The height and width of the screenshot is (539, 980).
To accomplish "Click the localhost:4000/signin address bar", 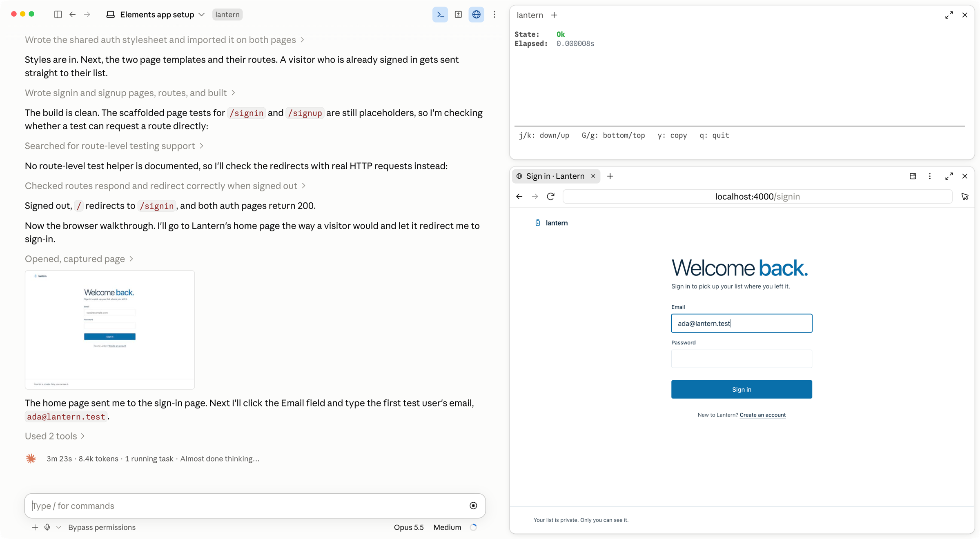I will click(757, 197).
